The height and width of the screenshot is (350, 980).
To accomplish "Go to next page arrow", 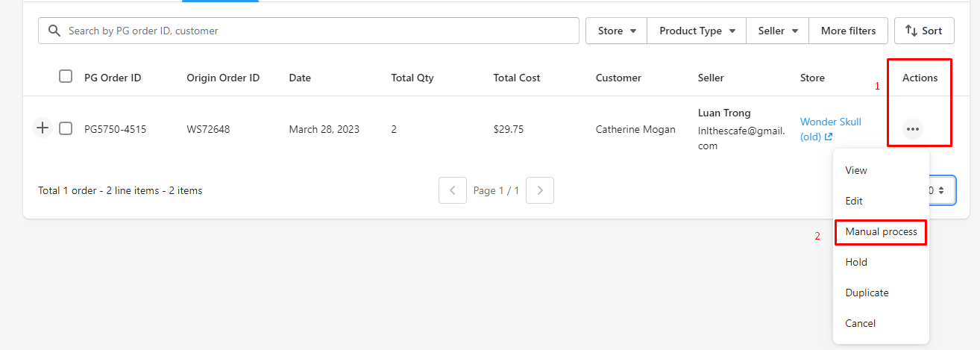I will [540, 190].
